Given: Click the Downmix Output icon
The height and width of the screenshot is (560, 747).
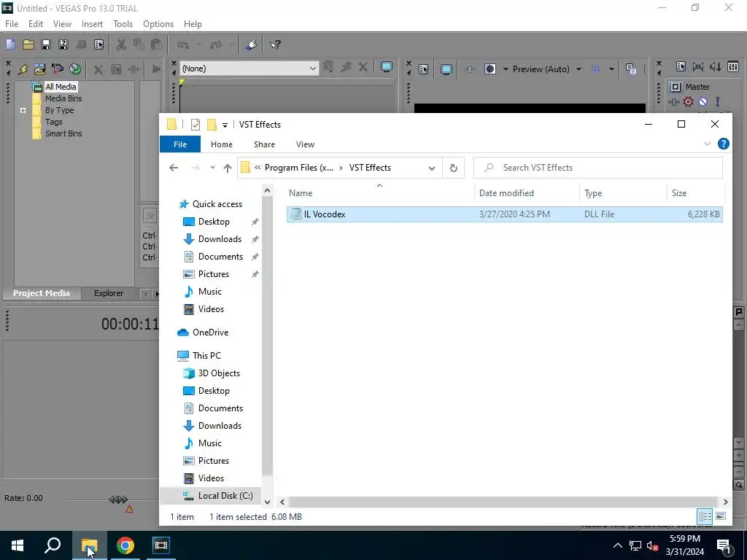Looking at the screenshot, I should 698,66.
